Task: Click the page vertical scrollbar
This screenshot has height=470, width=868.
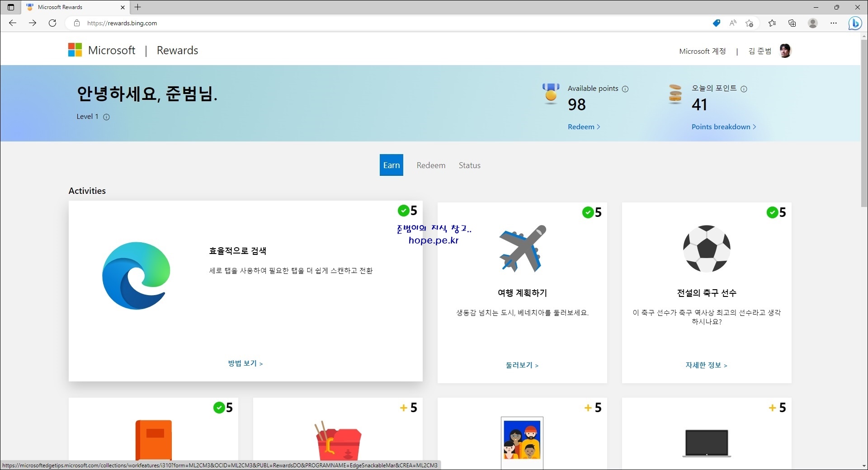Action: click(x=864, y=123)
